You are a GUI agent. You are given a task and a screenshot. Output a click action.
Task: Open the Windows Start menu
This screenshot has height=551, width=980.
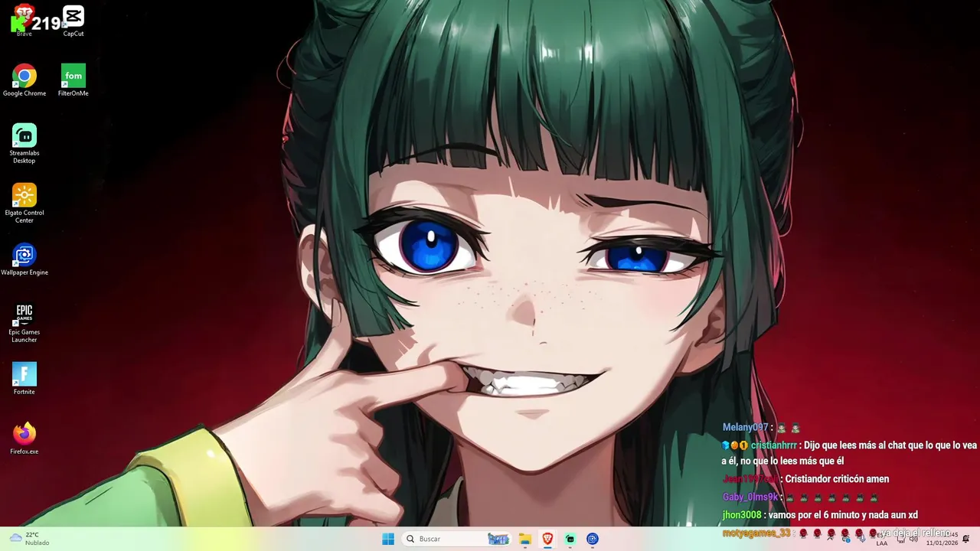coord(388,539)
